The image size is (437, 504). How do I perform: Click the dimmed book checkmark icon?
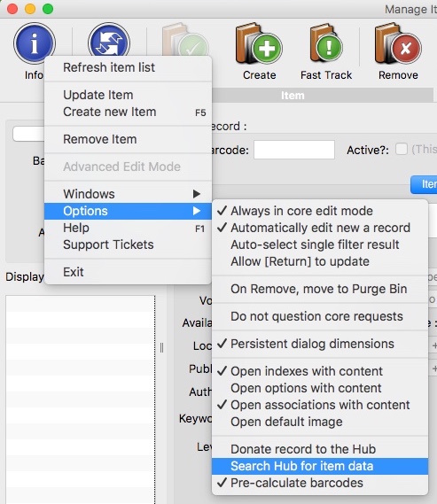[185, 40]
